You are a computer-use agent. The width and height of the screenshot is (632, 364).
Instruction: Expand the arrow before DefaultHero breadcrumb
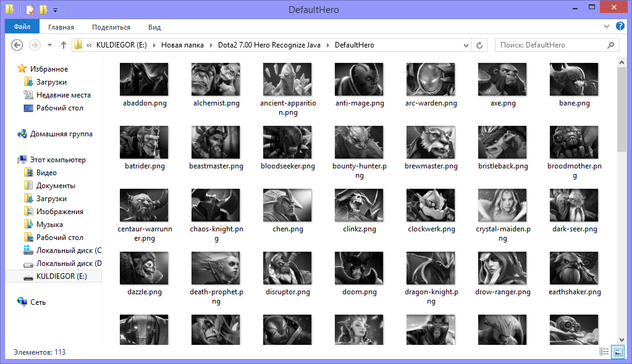(x=327, y=45)
